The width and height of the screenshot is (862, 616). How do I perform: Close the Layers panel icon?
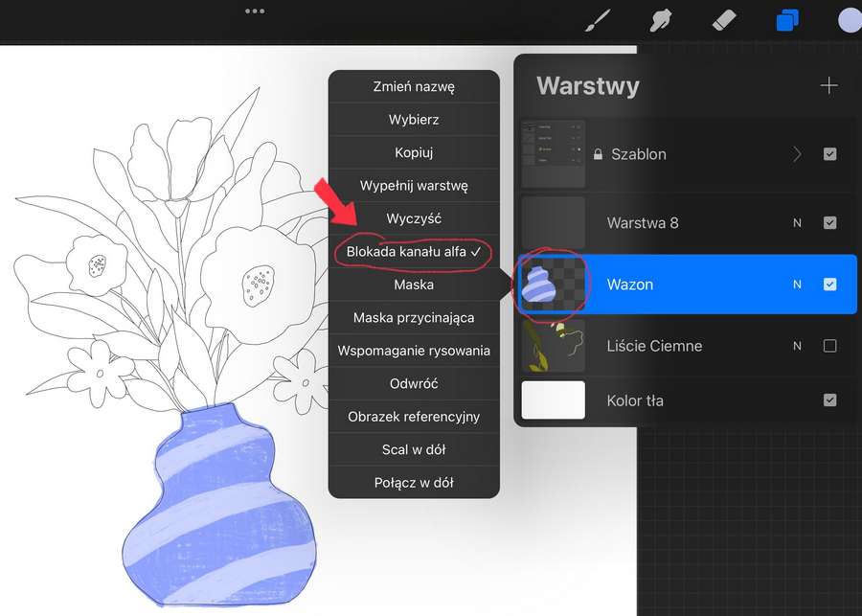pos(787,21)
